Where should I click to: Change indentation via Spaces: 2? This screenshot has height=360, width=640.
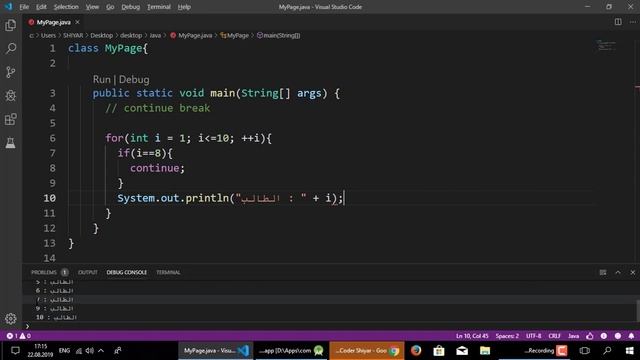point(507,336)
